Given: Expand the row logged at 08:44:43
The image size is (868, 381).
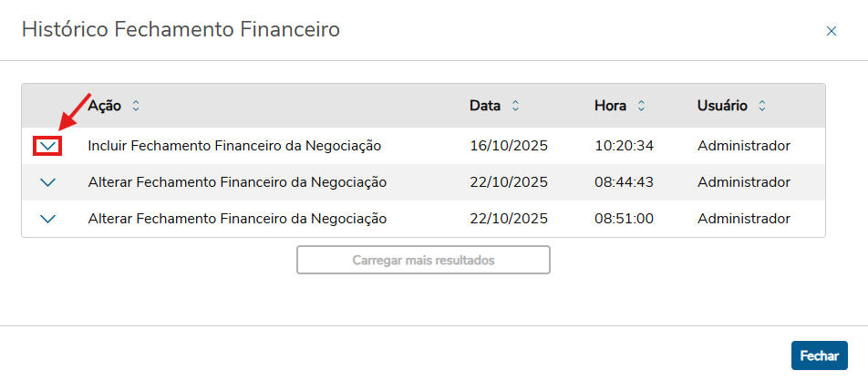Looking at the screenshot, I should 48,182.
